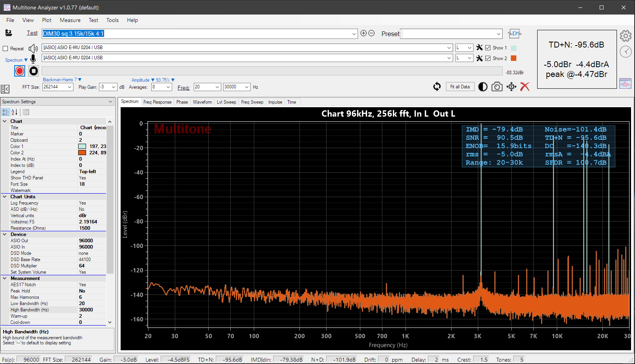Open the View menu
This screenshot has width=635, height=364.
[28, 20]
